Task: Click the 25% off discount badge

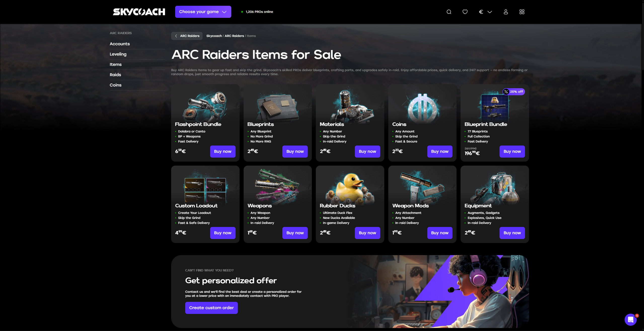Action: (514, 92)
